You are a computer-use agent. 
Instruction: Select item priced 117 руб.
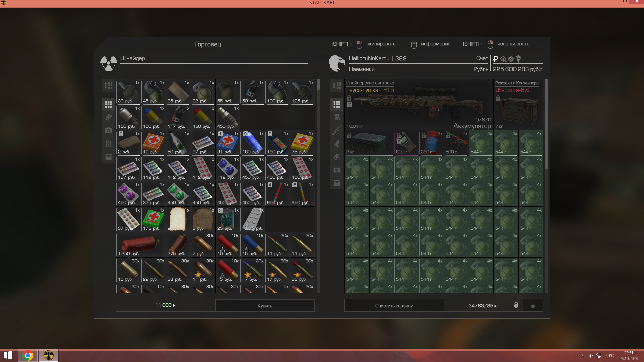[178, 117]
